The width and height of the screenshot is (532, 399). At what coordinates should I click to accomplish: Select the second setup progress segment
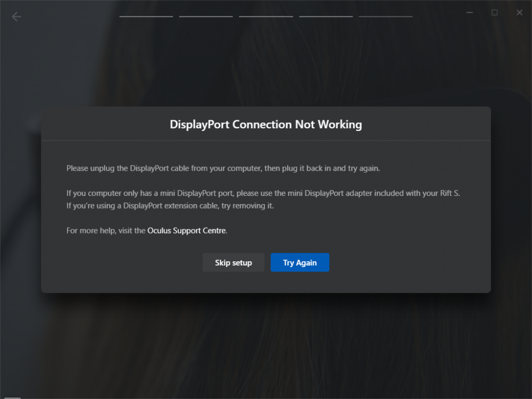click(206, 16)
